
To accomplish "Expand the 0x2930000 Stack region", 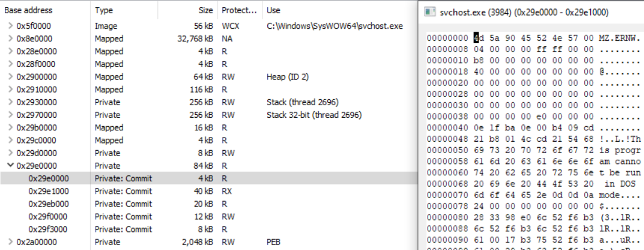I will tap(10, 102).
